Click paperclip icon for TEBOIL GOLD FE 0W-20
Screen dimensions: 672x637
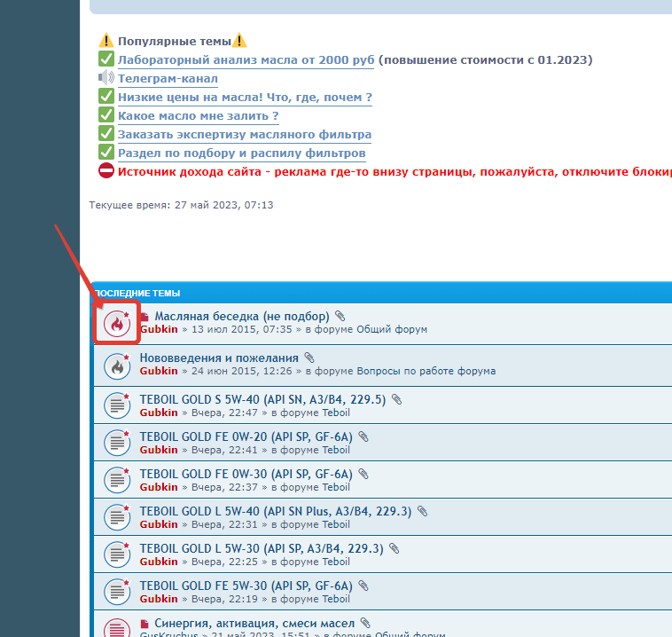(x=363, y=436)
